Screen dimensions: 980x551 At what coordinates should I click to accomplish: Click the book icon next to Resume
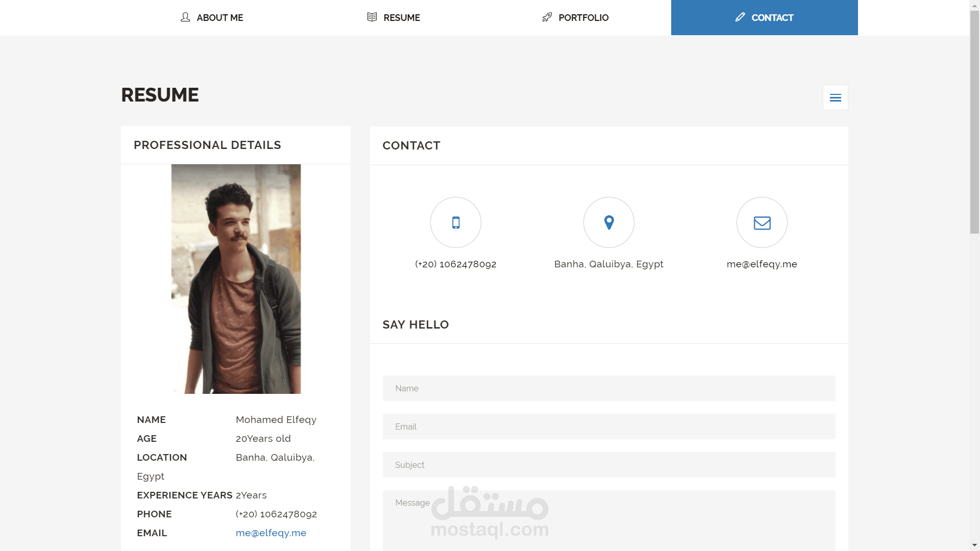[x=372, y=17]
